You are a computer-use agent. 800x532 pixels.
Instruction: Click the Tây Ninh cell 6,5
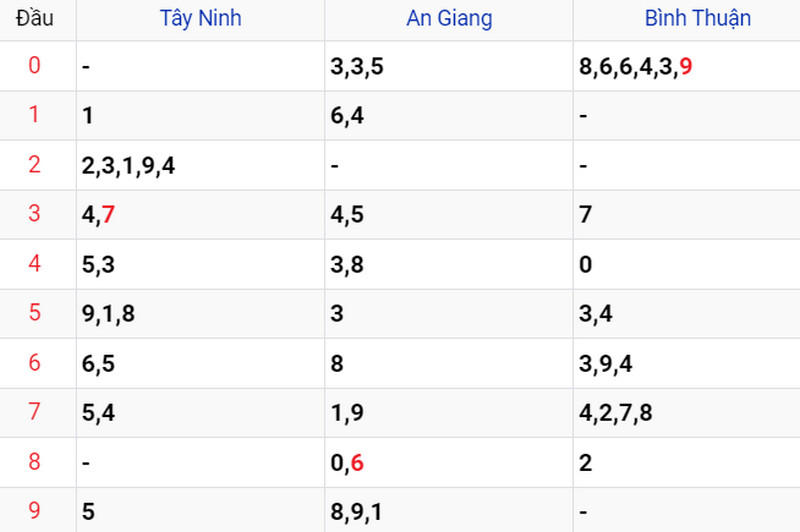pyautogui.click(x=98, y=364)
